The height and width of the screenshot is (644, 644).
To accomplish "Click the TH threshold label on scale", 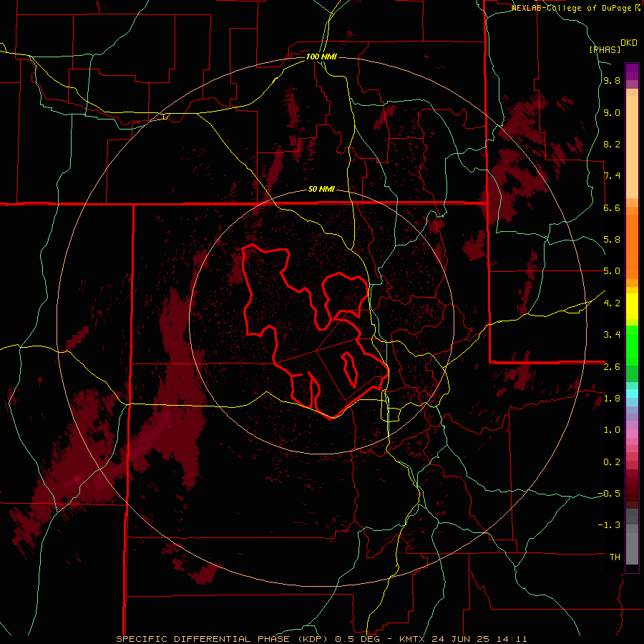I will [x=615, y=557].
